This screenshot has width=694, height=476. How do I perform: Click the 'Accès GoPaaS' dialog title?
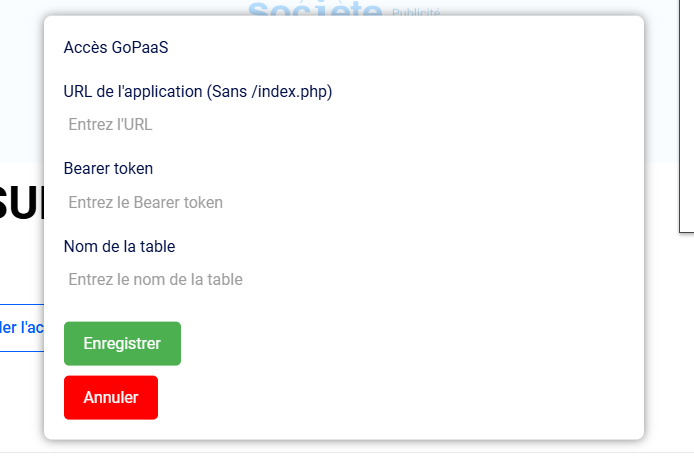[x=116, y=47]
